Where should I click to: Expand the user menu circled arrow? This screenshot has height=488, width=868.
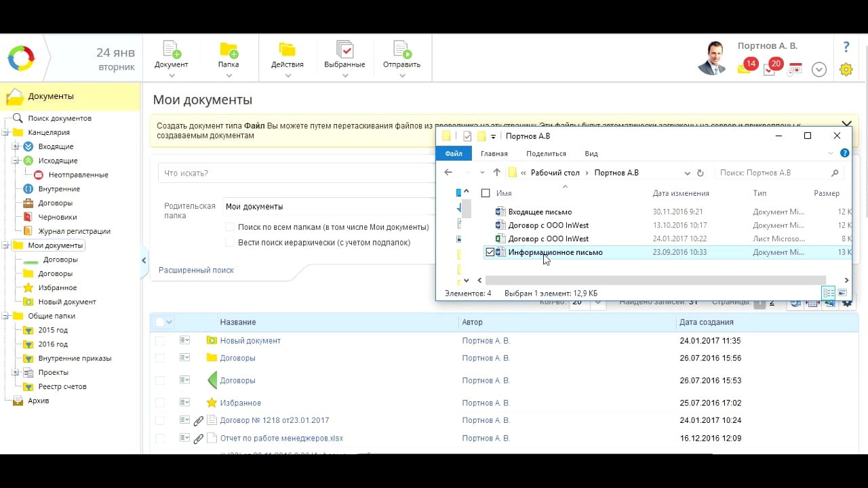point(819,69)
